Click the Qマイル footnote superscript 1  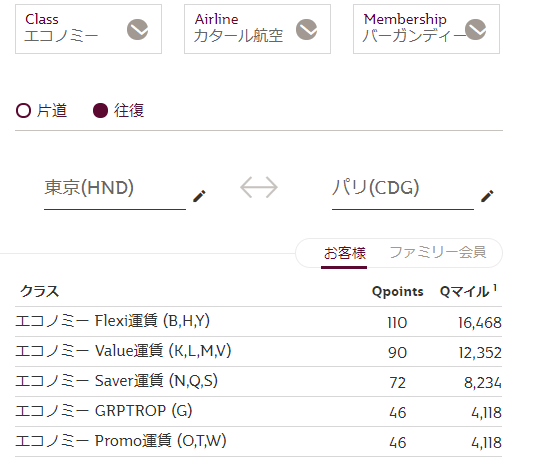point(495,288)
